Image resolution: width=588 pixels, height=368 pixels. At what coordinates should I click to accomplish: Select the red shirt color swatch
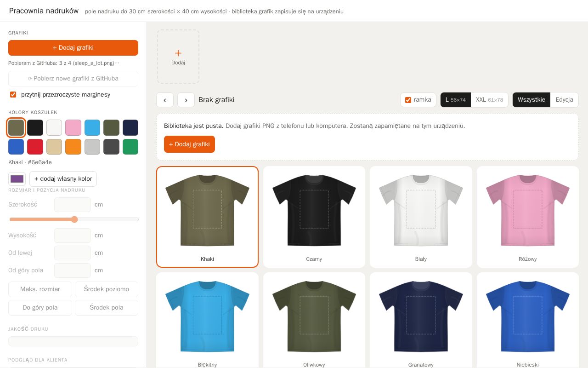(x=35, y=147)
